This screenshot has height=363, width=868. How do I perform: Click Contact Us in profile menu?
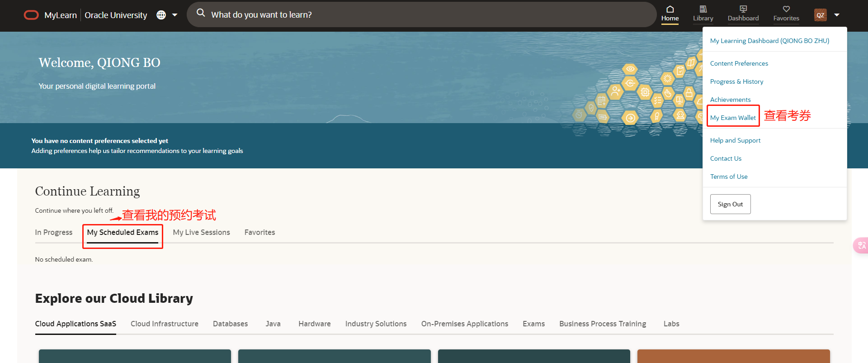726,158
